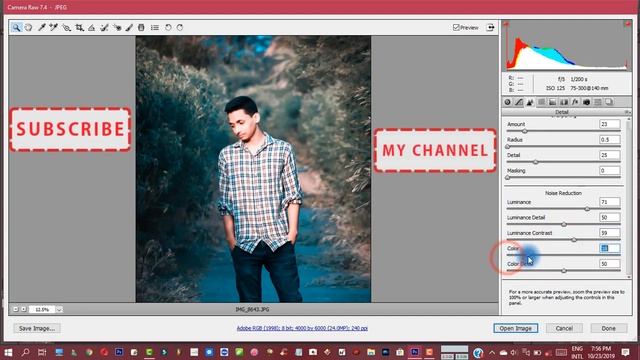Click the Radius slider handle

508,147
